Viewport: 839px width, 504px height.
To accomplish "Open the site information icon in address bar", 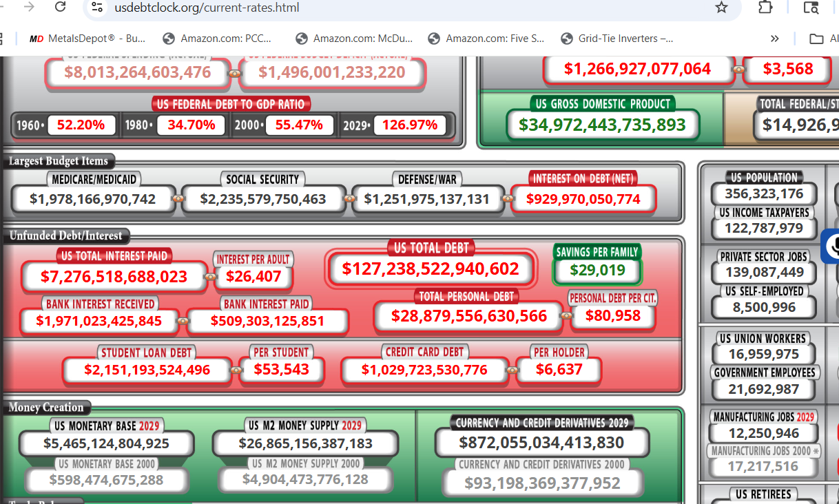I will [98, 8].
